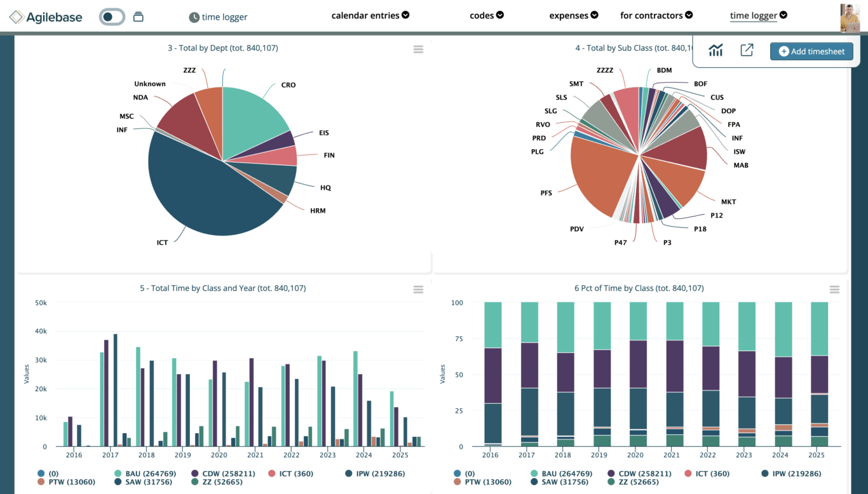Open the hamburger menu on chart 5
This screenshot has height=494, width=868.
tap(418, 289)
